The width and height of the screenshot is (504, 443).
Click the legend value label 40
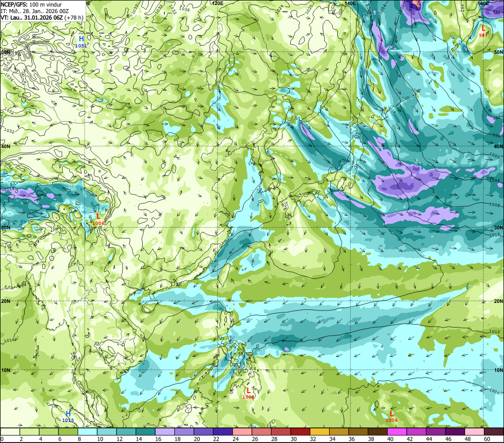[390, 439]
